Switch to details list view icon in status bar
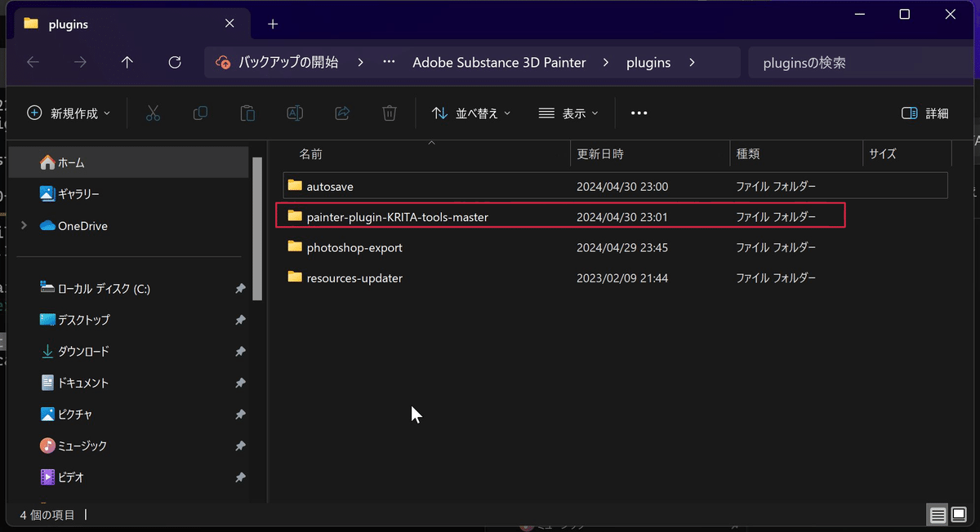980x532 pixels. click(x=938, y=515)
